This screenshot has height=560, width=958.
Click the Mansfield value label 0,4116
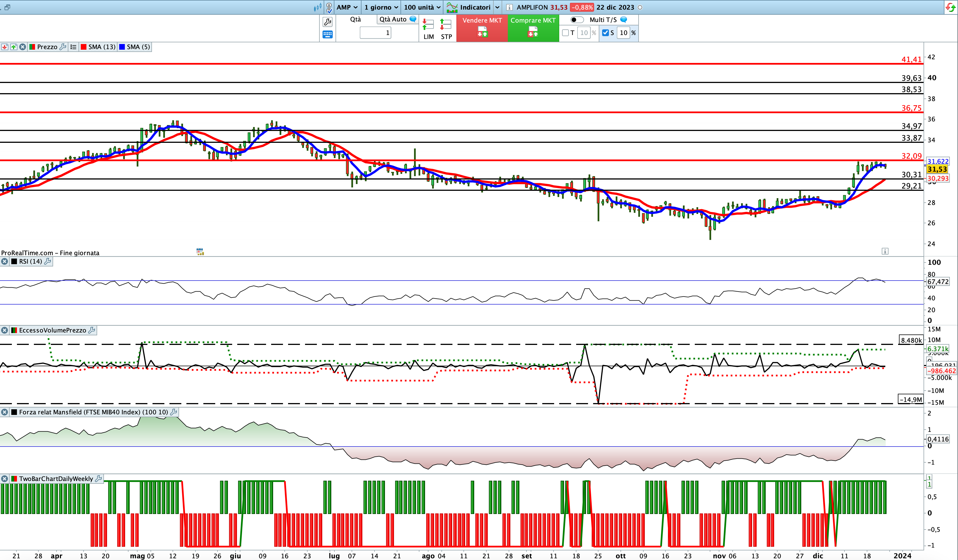938,439
